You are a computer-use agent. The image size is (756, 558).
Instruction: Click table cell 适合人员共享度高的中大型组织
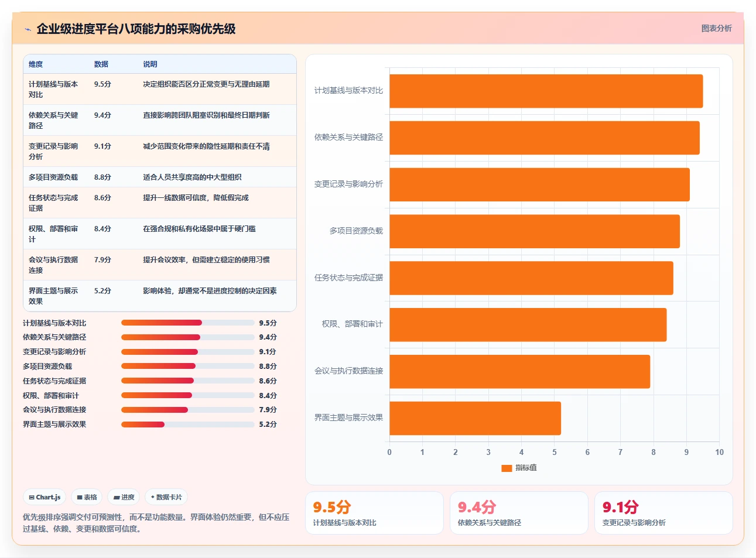tap(192, 177)
